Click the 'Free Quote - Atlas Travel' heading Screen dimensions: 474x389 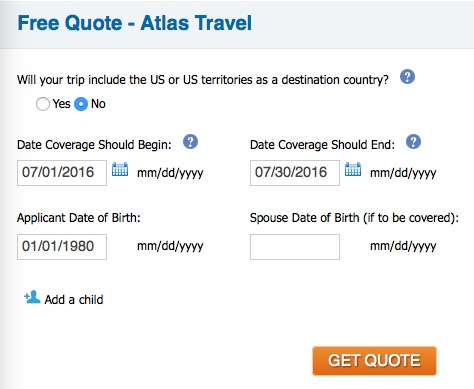(x=135, y=23)
